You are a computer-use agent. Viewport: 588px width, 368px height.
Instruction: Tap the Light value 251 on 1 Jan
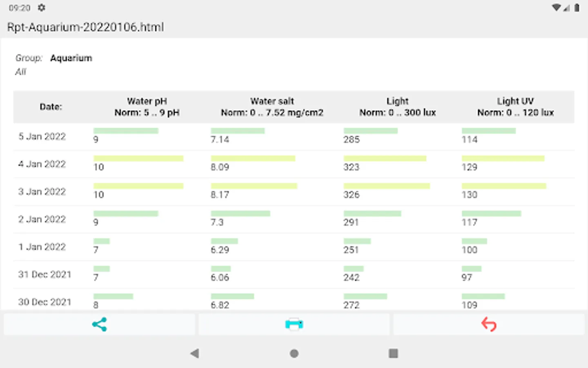[351, 250]
